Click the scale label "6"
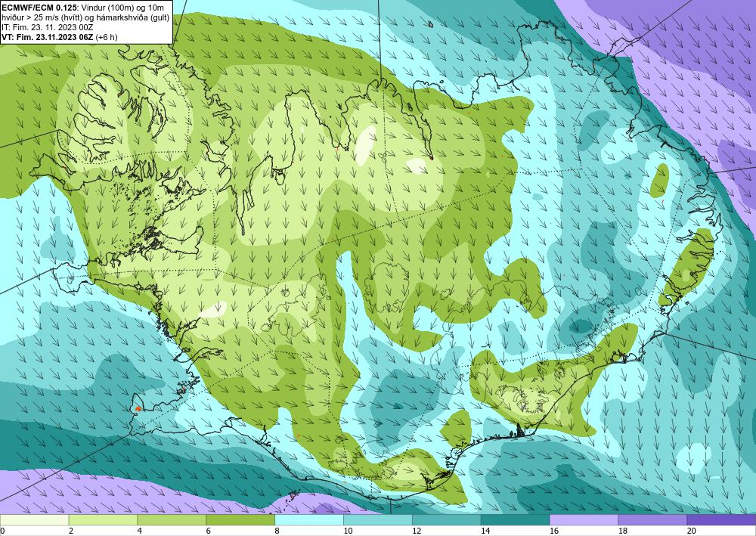 [209, 531]
